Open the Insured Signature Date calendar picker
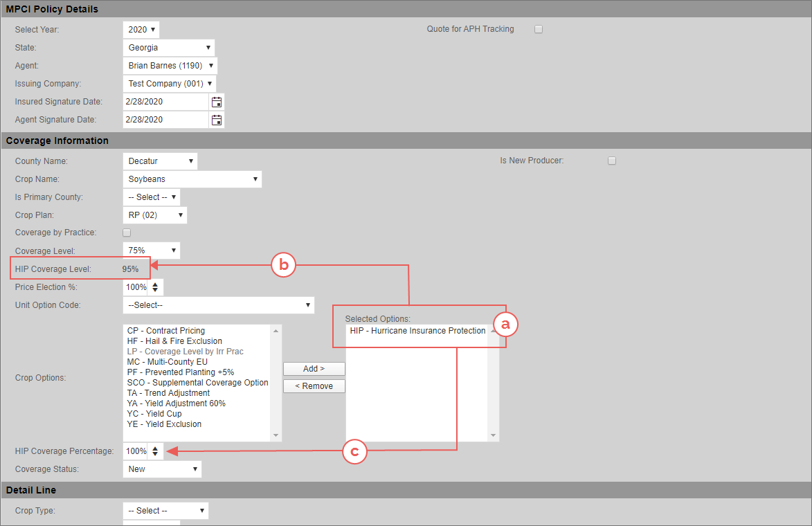This screenshot has height=526, width=812. pyautogui.click(x=217, y=102)
